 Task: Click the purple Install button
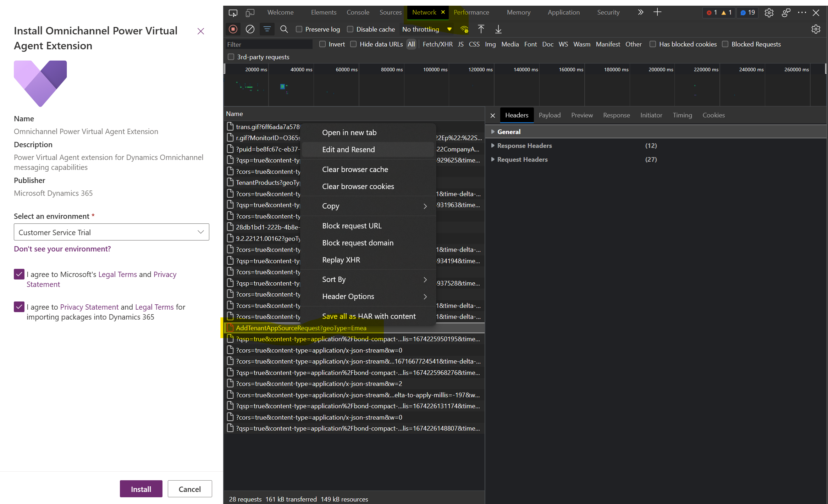tap(141, 489)
